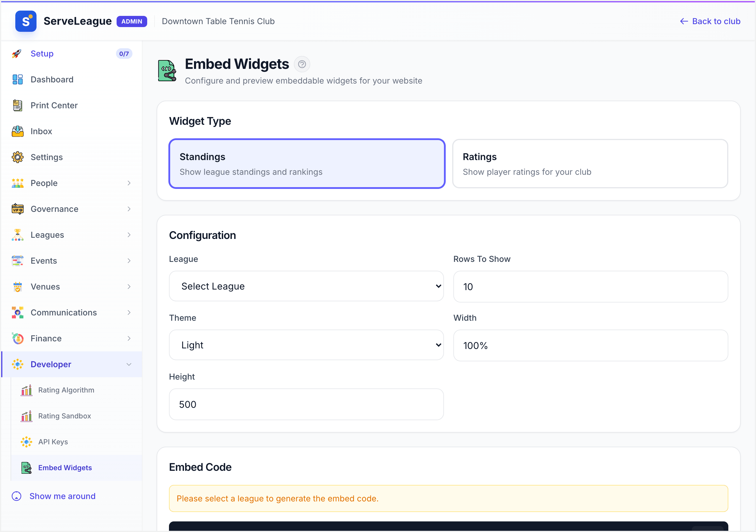The width and height of the screenshot is (756, 532).
Task: Click the Dashboard icon in sidebar
Action: pyautogui.click(x=17, y=79)
